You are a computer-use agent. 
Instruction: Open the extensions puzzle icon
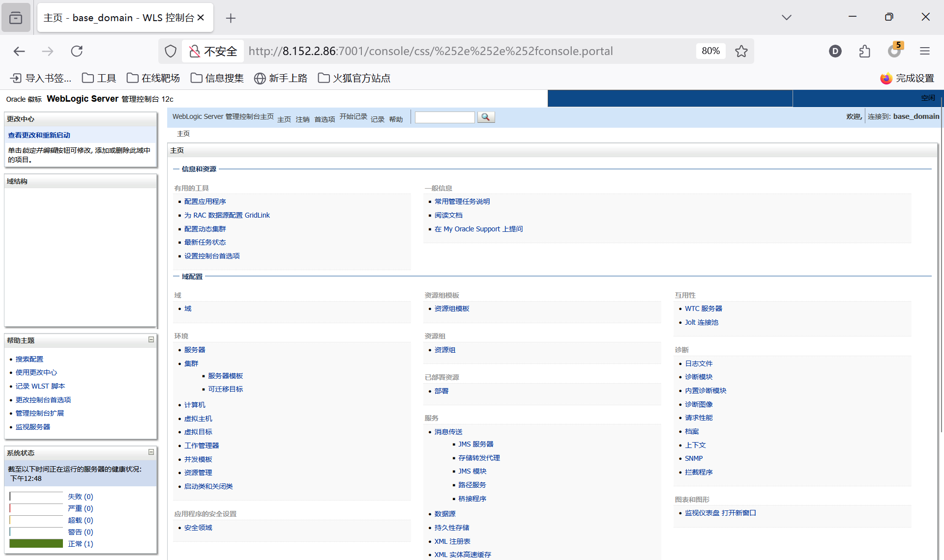pyautogui.click(x=865, y=51)
